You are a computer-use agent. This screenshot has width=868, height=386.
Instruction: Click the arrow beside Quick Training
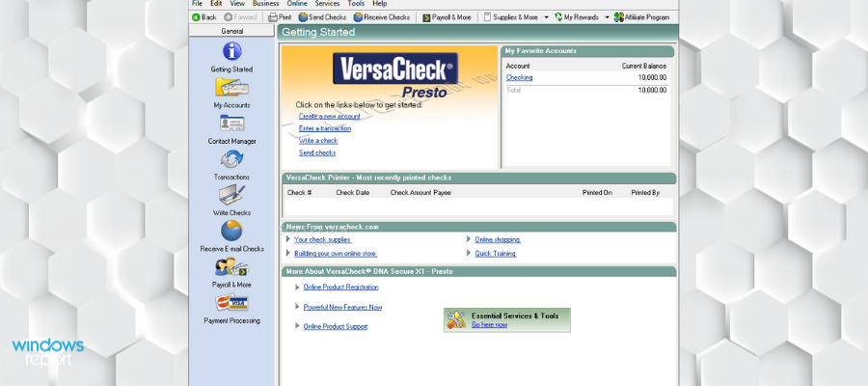[x=470, y=253]
